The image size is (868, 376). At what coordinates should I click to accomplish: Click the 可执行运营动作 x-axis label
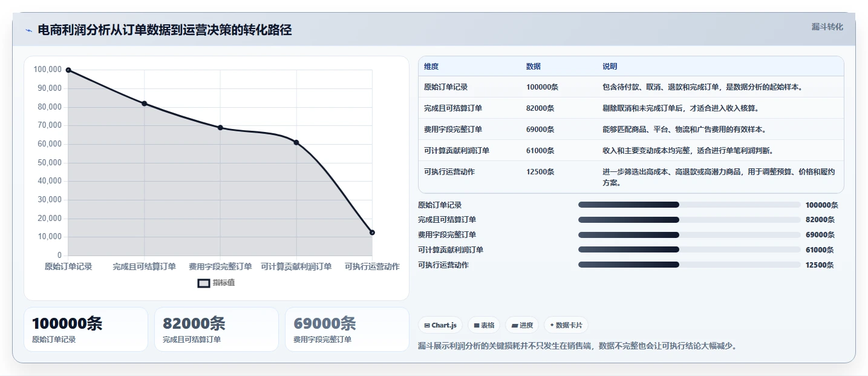[372, 266]
